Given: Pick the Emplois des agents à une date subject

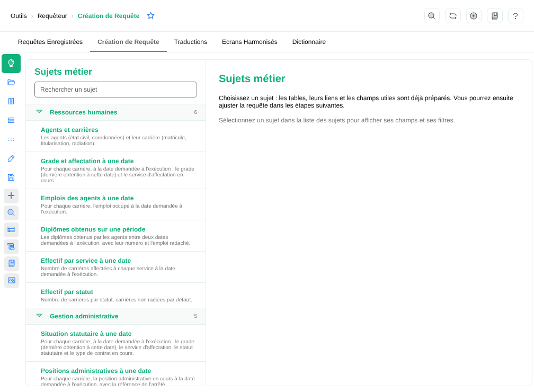Looking at the screenshot, I should [x=116, y=204].
